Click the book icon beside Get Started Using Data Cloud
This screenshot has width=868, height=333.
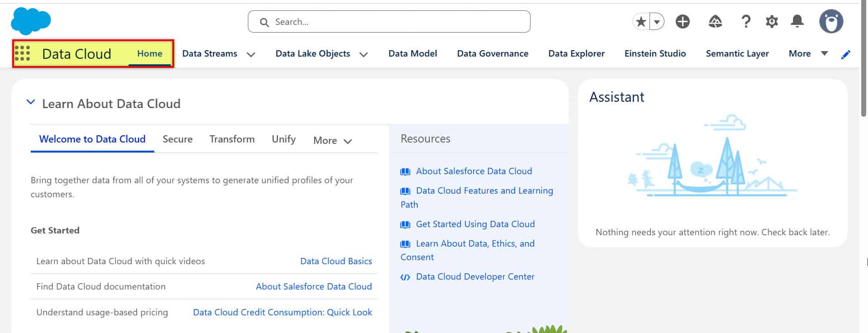point(405,224)
